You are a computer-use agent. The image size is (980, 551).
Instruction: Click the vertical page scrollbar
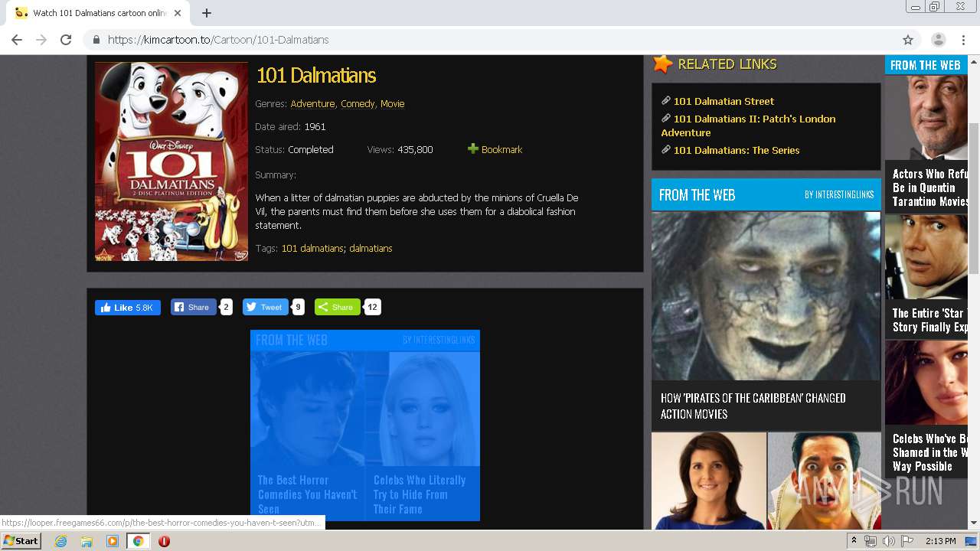[974, 199]
